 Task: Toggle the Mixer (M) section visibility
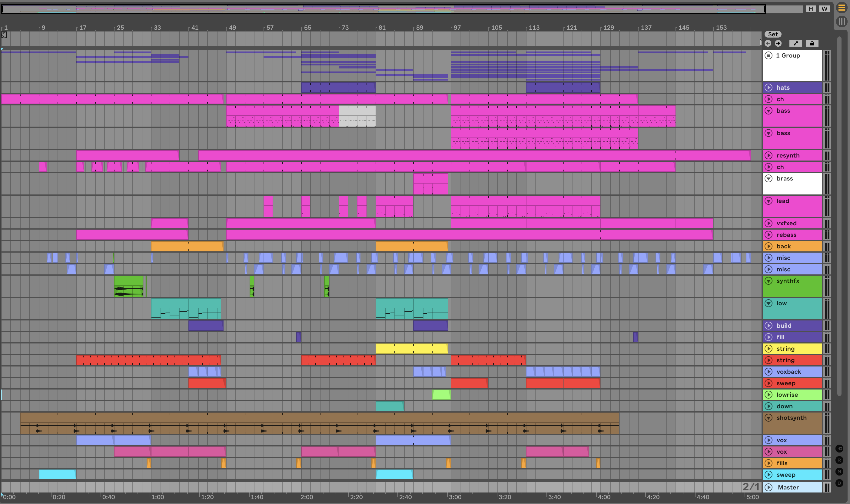click(839, 472)
